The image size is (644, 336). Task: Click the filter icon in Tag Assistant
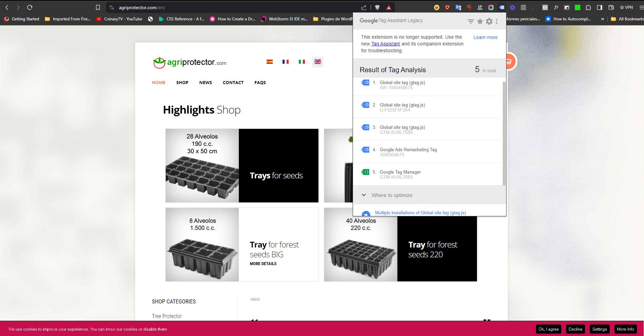click(471, 21)
